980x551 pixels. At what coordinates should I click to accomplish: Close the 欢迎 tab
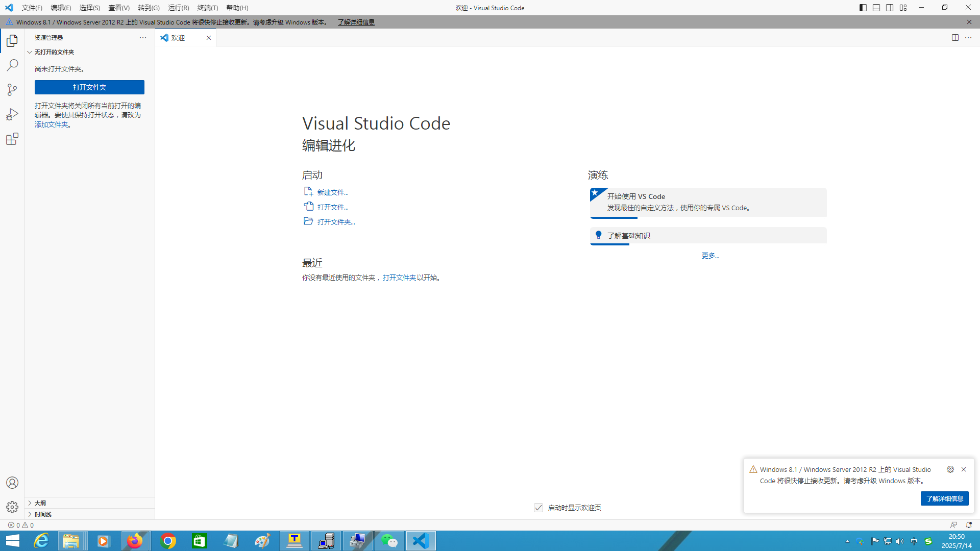point(209,38)
